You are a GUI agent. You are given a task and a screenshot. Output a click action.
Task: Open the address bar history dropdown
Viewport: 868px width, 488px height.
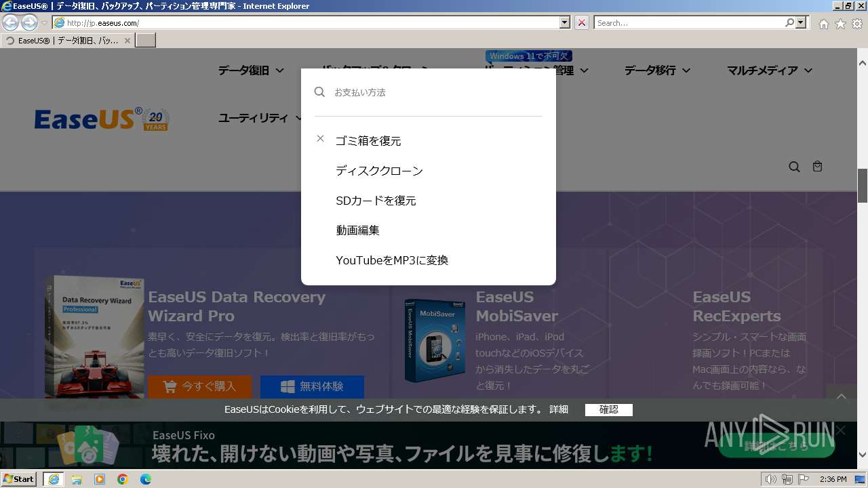tap(565, 23)
